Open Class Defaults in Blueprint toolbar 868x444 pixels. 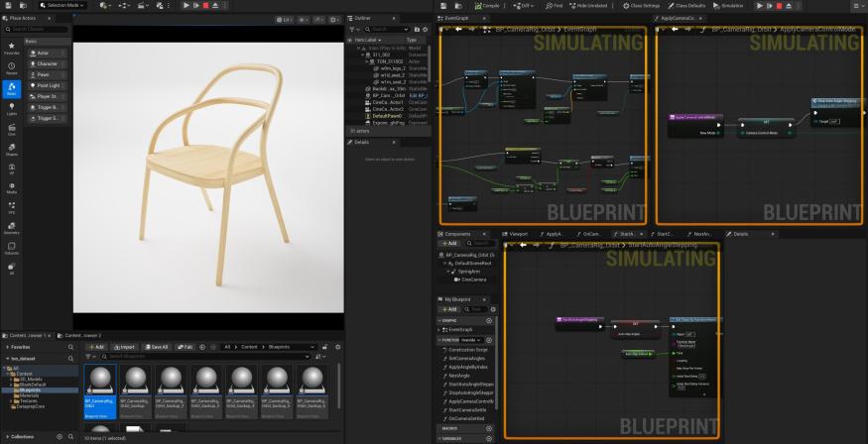click(x=687, y=6)
